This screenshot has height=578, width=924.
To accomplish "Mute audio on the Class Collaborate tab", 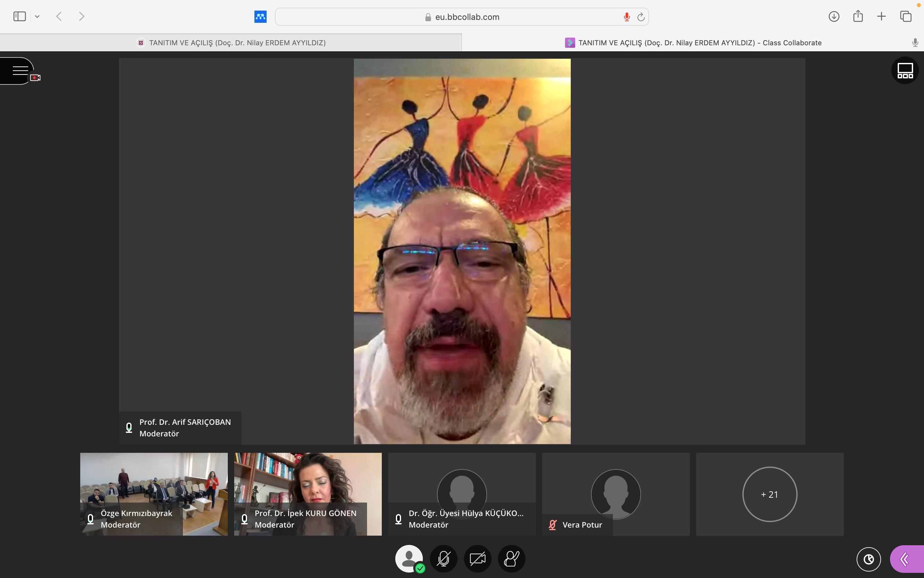I will 915,42.
